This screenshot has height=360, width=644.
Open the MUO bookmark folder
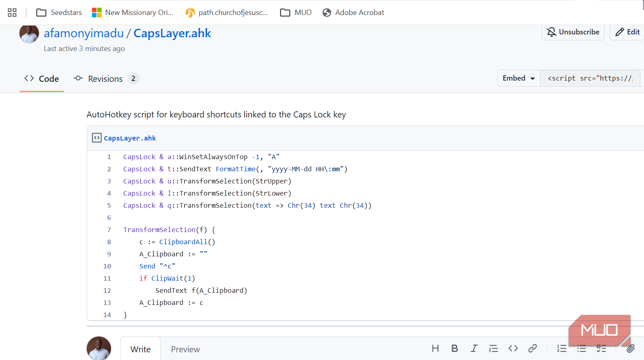pos(296,13)
